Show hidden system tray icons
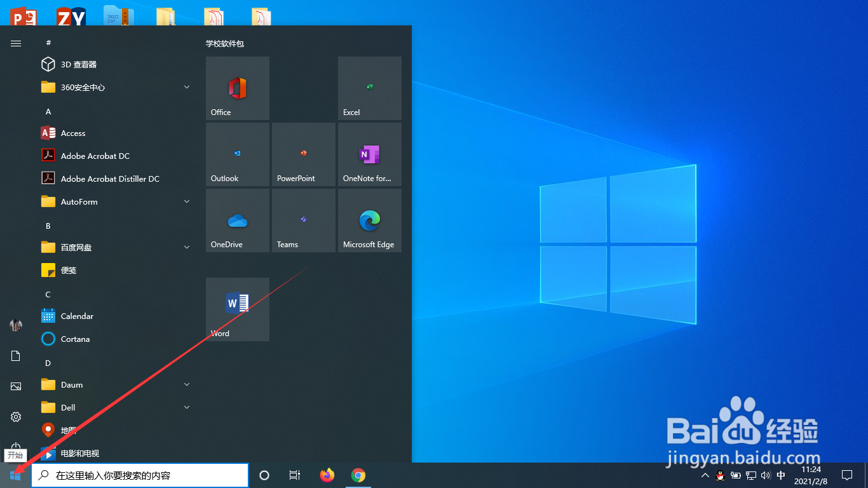The height and width of the screenshot is (488, 868). [x=705, y=475]
